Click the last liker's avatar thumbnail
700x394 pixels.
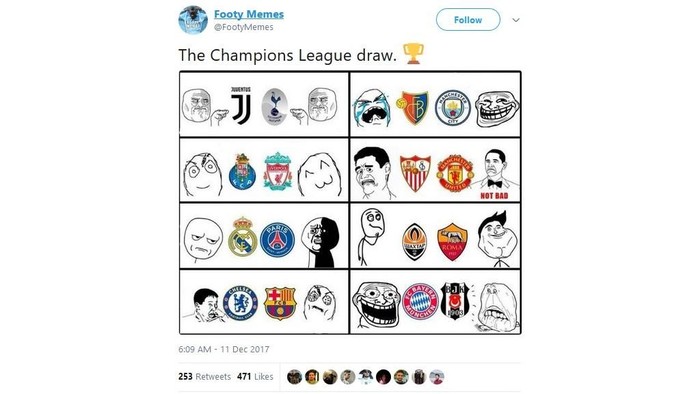[x=437, y=377]
